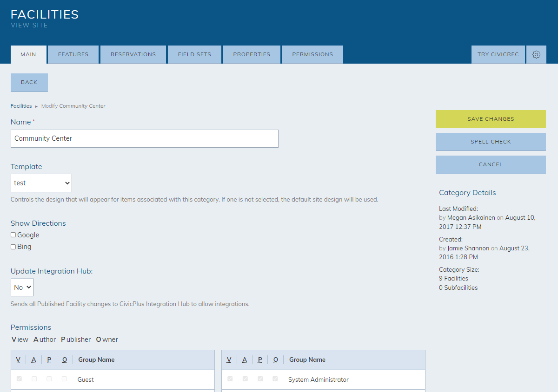
Task: Switch to the Main tab
Action: click(28, 54)
